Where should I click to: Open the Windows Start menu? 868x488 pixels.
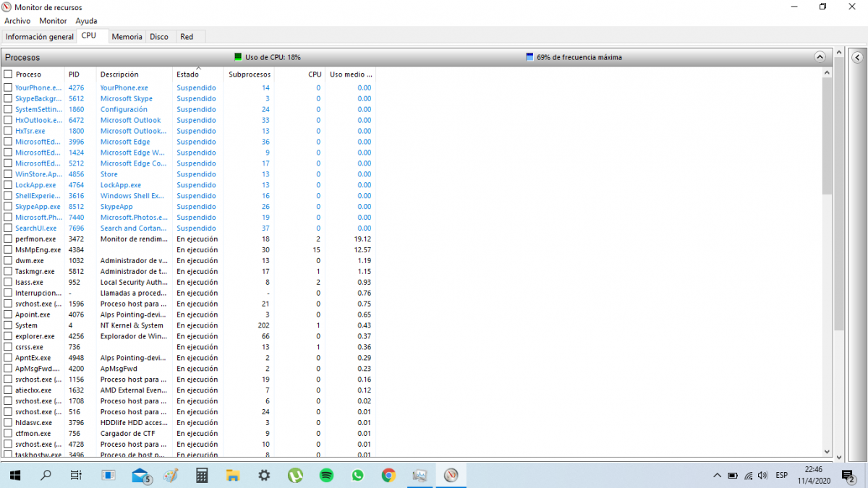[x=14, y=476]
